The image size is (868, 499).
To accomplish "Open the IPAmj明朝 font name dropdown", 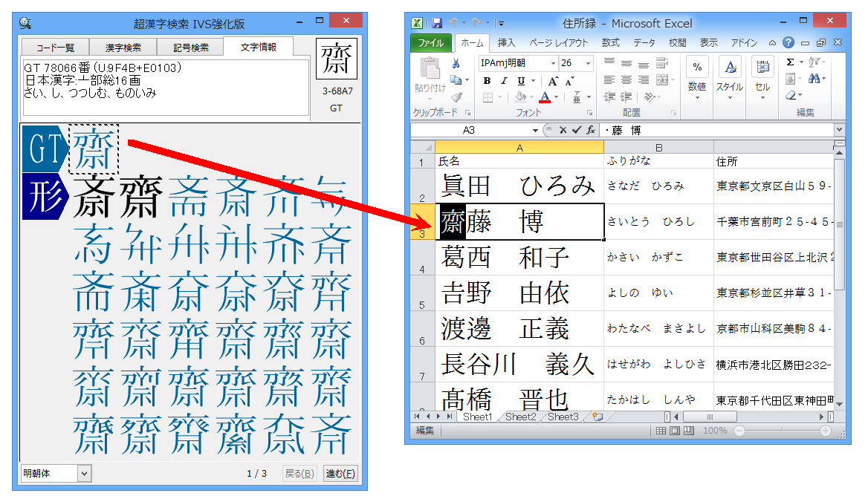I will 552,63.
